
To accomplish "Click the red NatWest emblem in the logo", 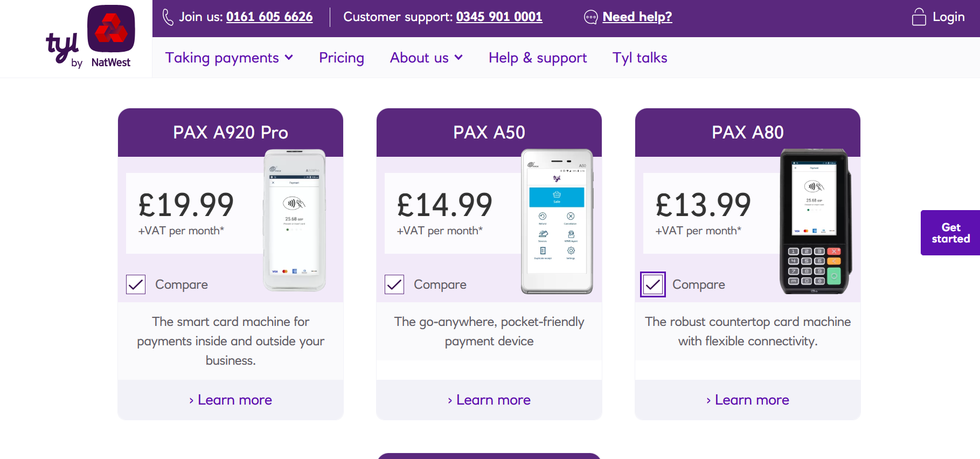I will 112,29.
